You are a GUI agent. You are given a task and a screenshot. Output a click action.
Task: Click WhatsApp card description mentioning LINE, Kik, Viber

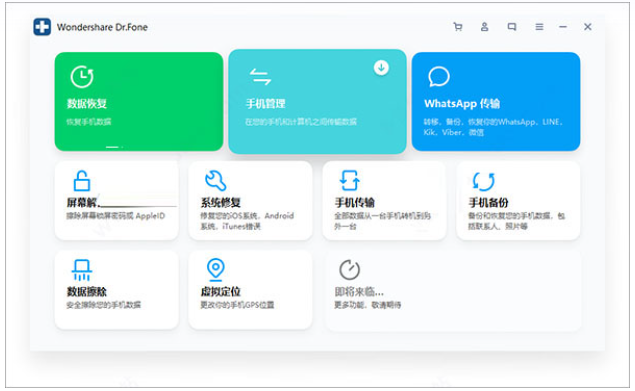tap(493, 127)
